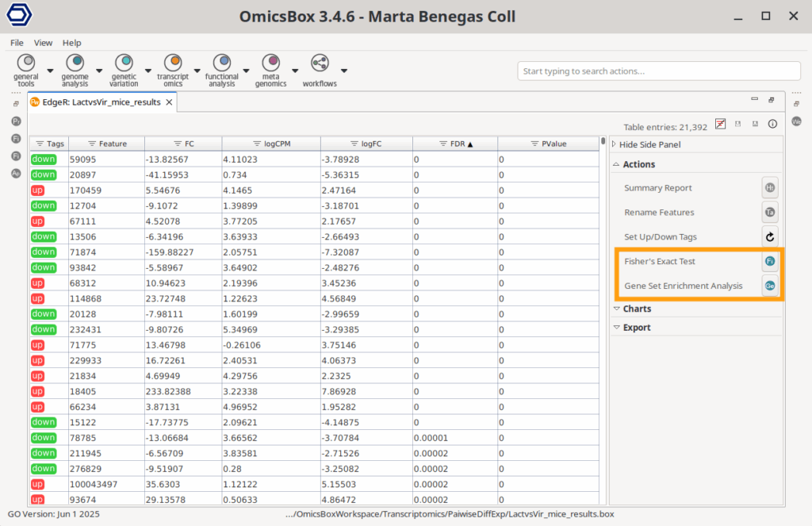Run Fisher's Exact Test action label
812x526 pixels.
point(660,261)
